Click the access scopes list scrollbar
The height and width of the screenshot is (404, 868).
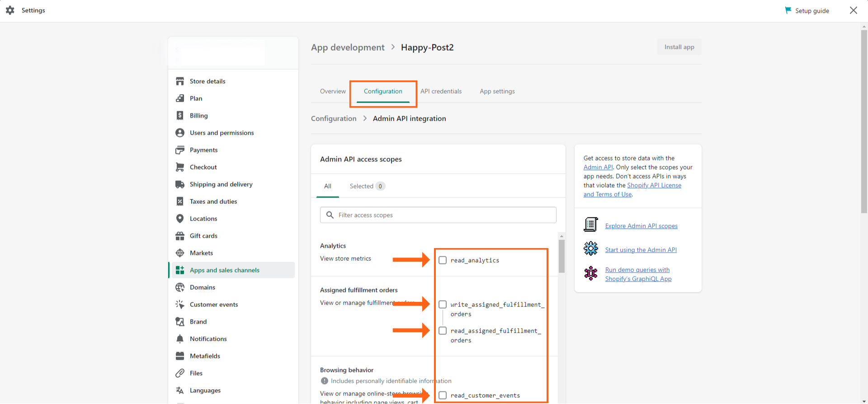click(561, 256)
